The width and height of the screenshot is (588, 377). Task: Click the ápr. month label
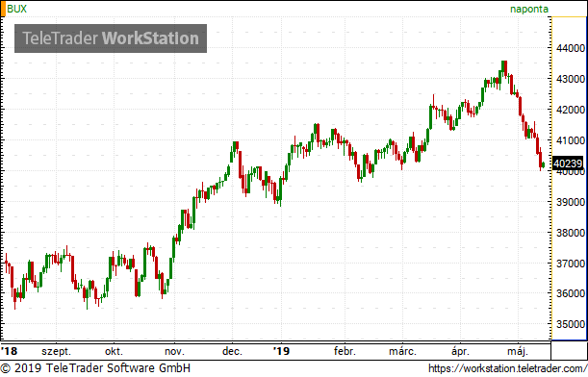tap(460, 352)
